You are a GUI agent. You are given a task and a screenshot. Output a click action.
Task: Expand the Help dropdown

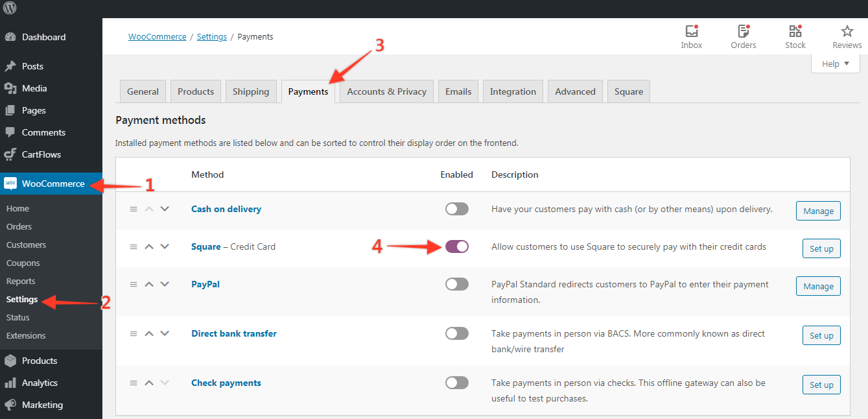click(836, 64)
